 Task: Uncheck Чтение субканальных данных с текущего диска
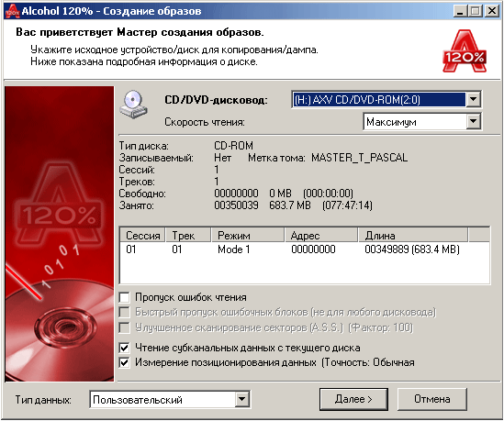[124, 348]
